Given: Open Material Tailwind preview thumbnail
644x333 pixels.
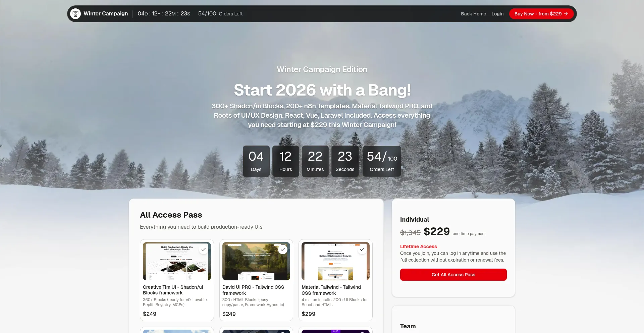Looking at the screenshot, I should (x=335, y=261).
